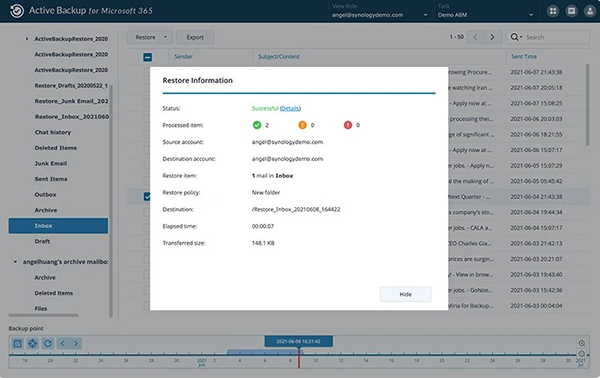The height and width of the screenshot is (378, 600).
Task: Open the Restore button dropdown arrow
Action: [x=165, y=37]
